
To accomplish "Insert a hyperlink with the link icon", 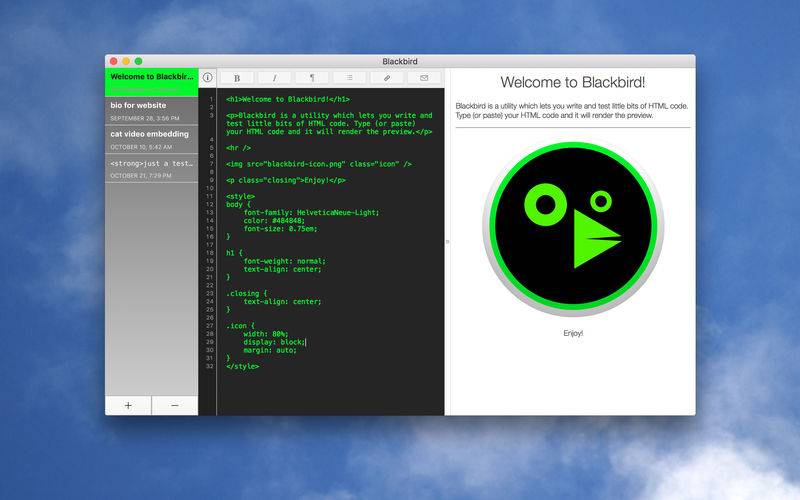I will point(387,78).
